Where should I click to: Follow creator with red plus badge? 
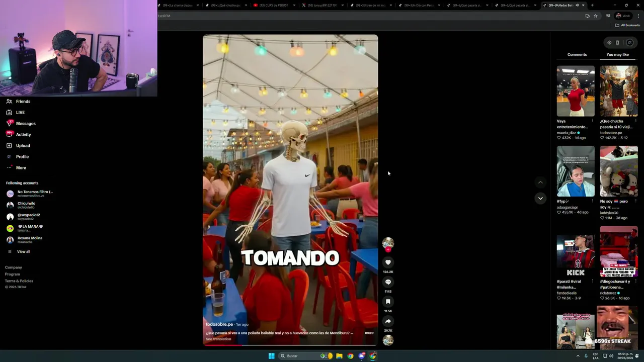coord(388,249)
